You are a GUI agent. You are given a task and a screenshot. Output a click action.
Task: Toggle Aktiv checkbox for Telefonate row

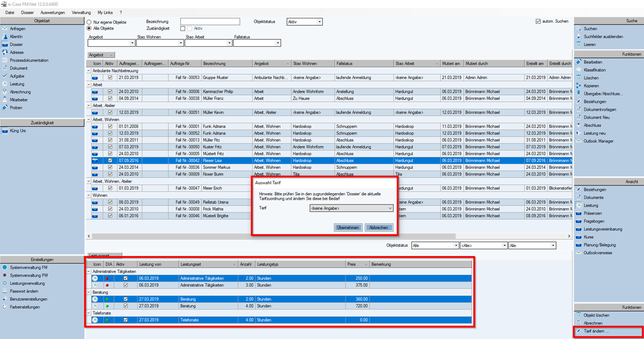coord(126,320)
